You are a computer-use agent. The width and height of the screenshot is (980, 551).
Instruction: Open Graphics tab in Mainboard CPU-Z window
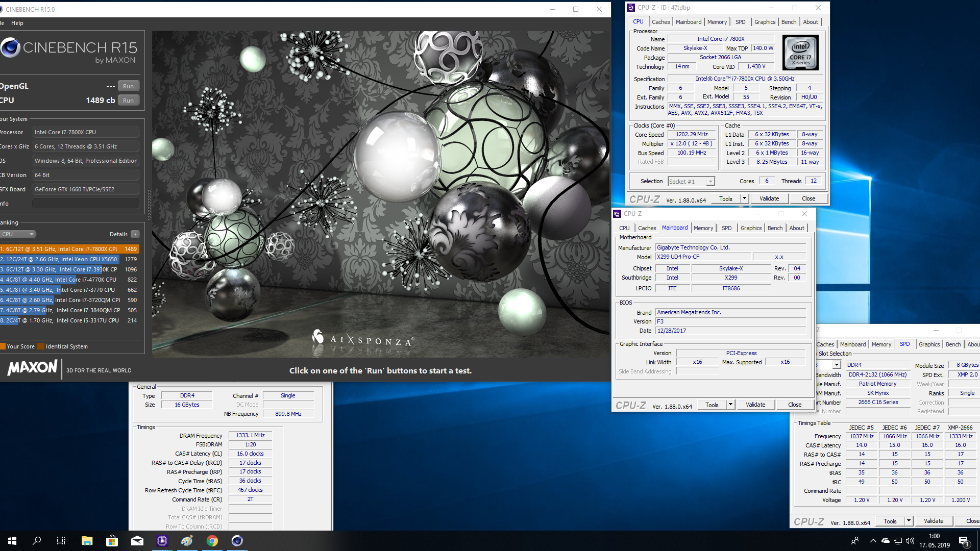click(x=751, y=228)
